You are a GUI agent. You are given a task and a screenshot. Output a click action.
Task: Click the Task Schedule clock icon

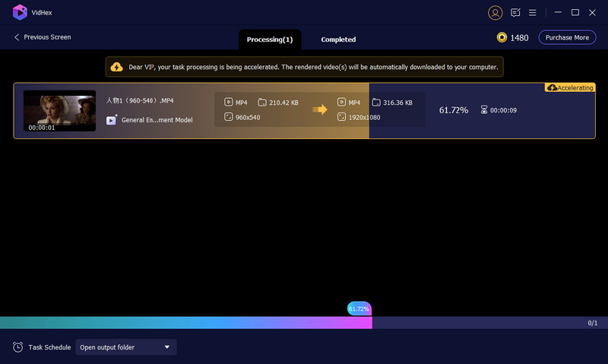(x=17, y=347)
